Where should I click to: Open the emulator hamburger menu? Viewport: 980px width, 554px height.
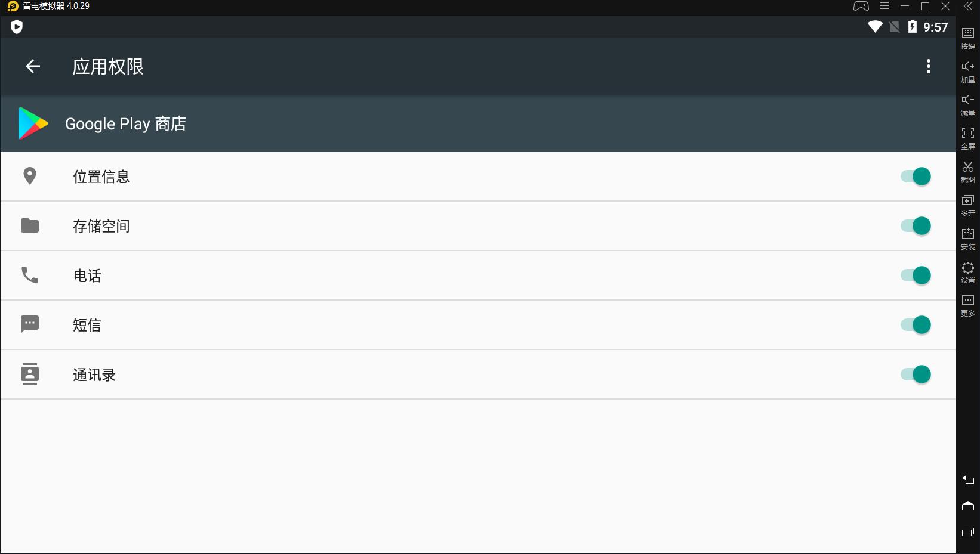tap(885, 6)
